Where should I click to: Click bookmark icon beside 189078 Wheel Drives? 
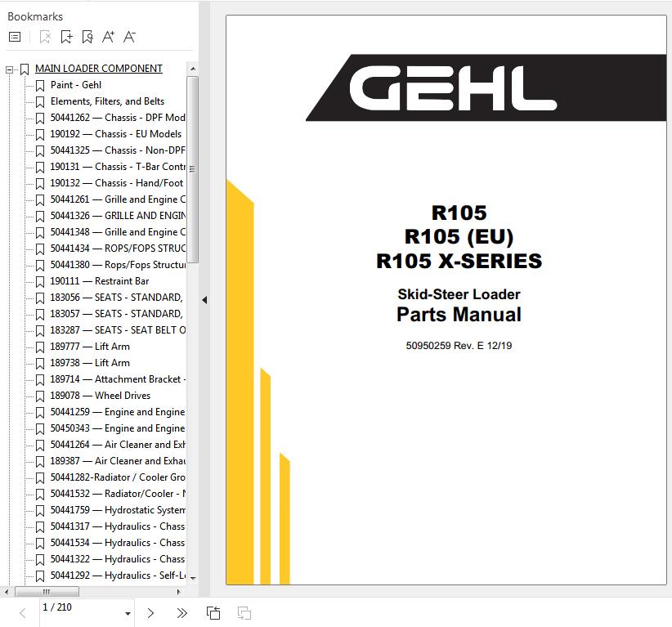40,396
